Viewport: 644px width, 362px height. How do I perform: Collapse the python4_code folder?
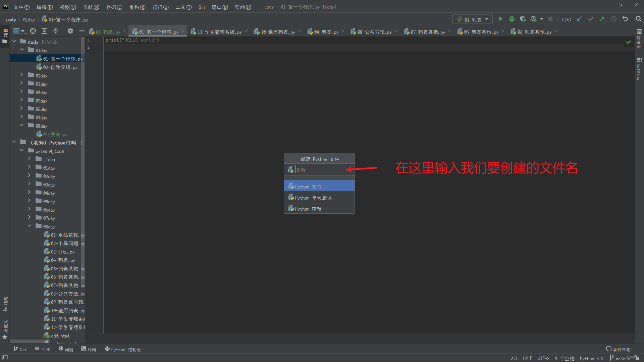22,150
